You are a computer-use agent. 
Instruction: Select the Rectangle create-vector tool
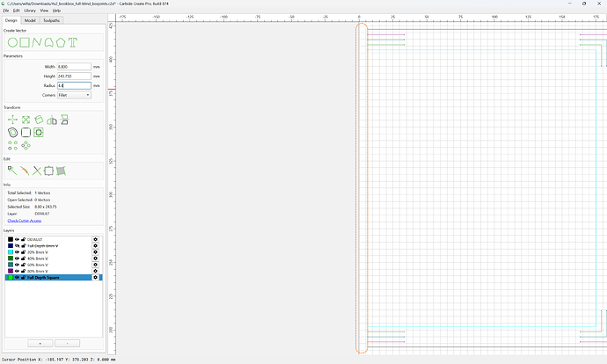click(x=25, y=42)
